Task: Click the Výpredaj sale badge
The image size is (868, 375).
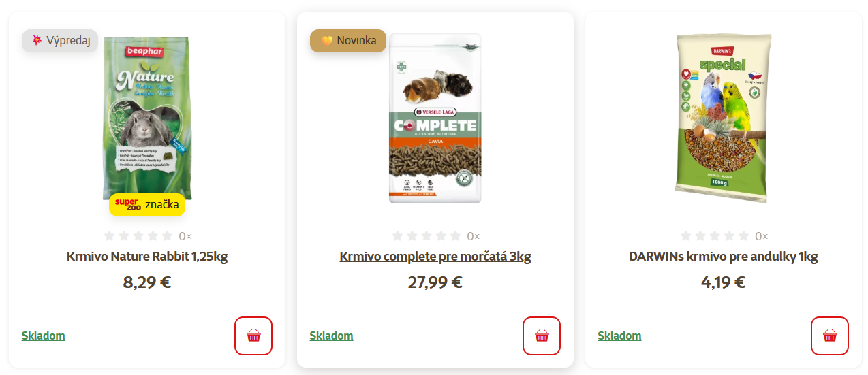Action: [x=60, y=41]
